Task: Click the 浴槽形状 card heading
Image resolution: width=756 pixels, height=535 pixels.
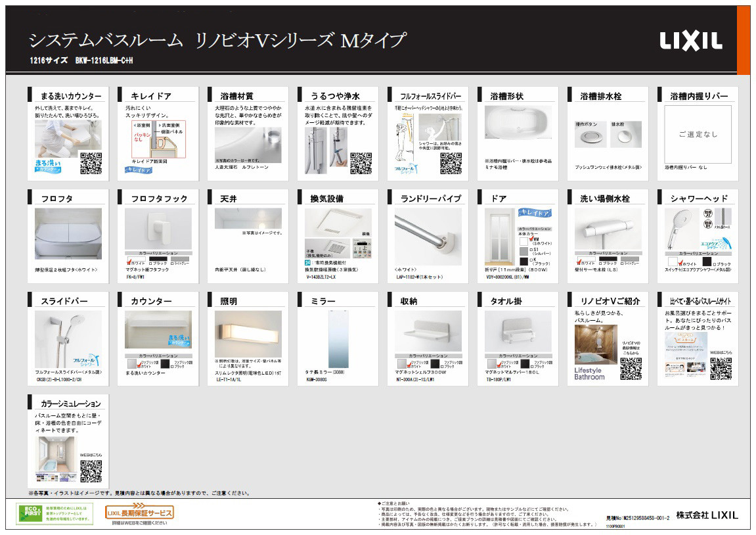Action: coord(507,96)
